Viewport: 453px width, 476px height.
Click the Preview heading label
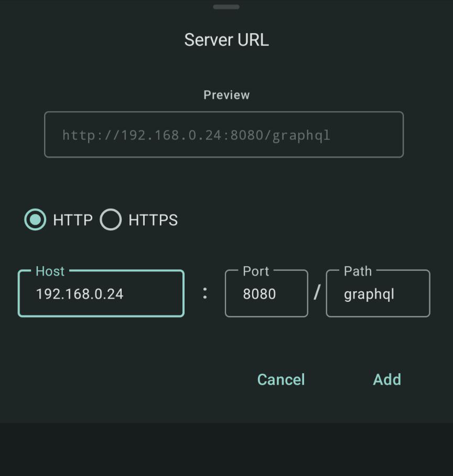tap(226, 95)
